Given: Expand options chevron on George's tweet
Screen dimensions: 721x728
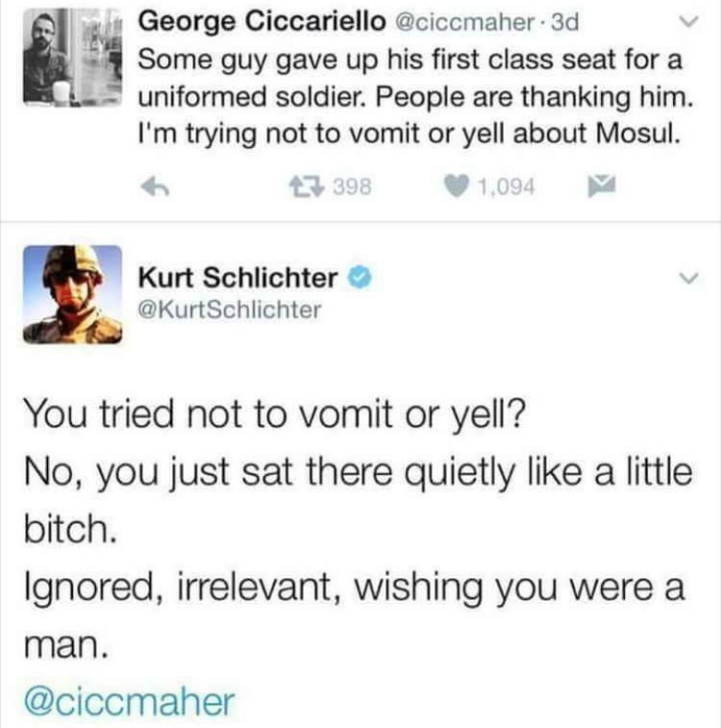Looking at the screenshot, I should pos(688,21).
